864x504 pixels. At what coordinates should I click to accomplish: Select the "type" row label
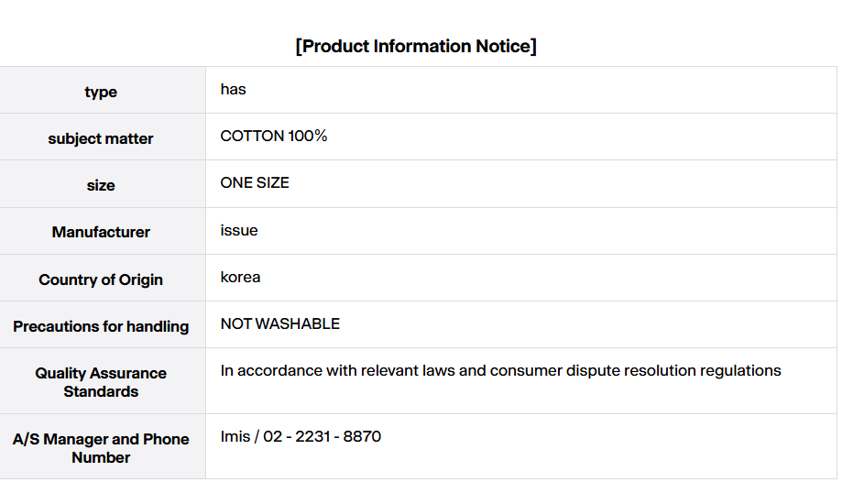tap(101, 92)
